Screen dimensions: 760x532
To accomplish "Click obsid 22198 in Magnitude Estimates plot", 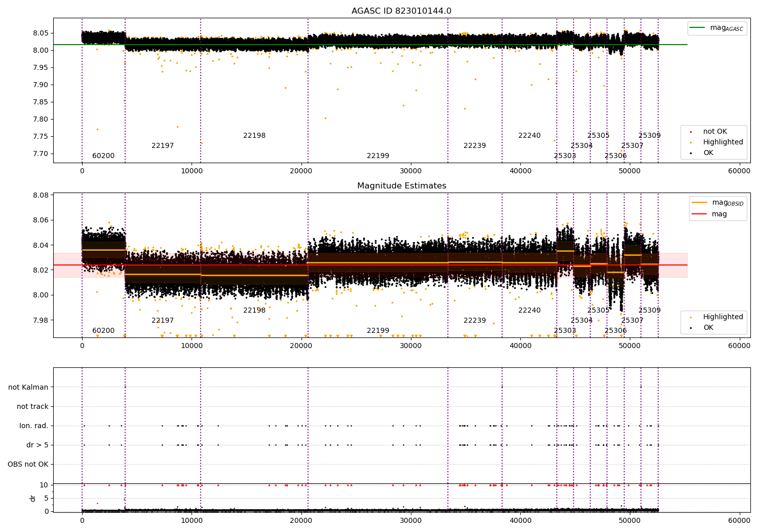I will click(x=254, y=311).
